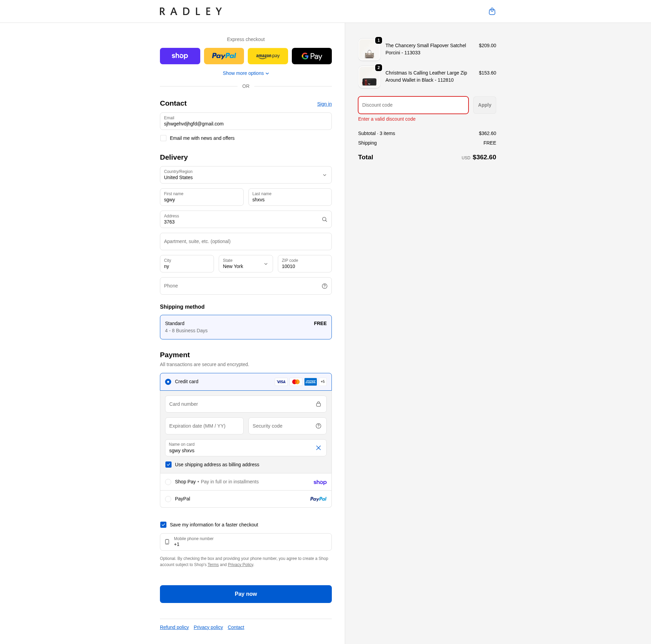Click the Discount code input field

tap(413, 105)
